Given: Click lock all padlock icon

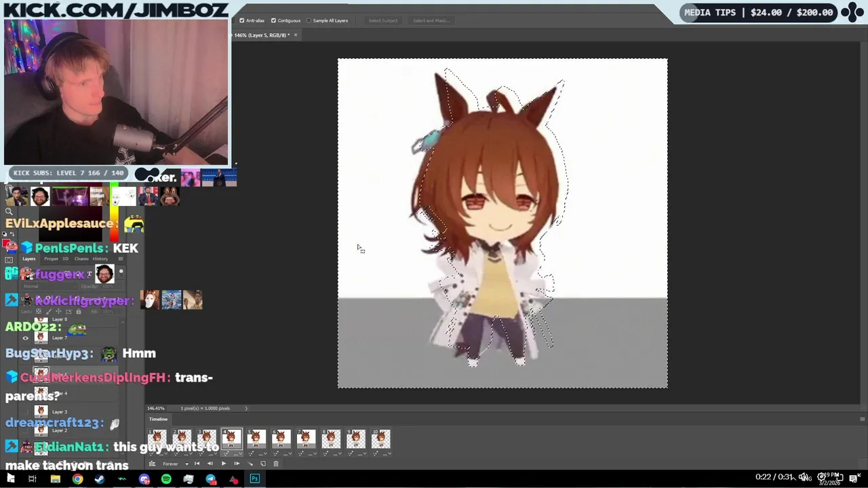Looking at the screenshot, I should 79,311.
